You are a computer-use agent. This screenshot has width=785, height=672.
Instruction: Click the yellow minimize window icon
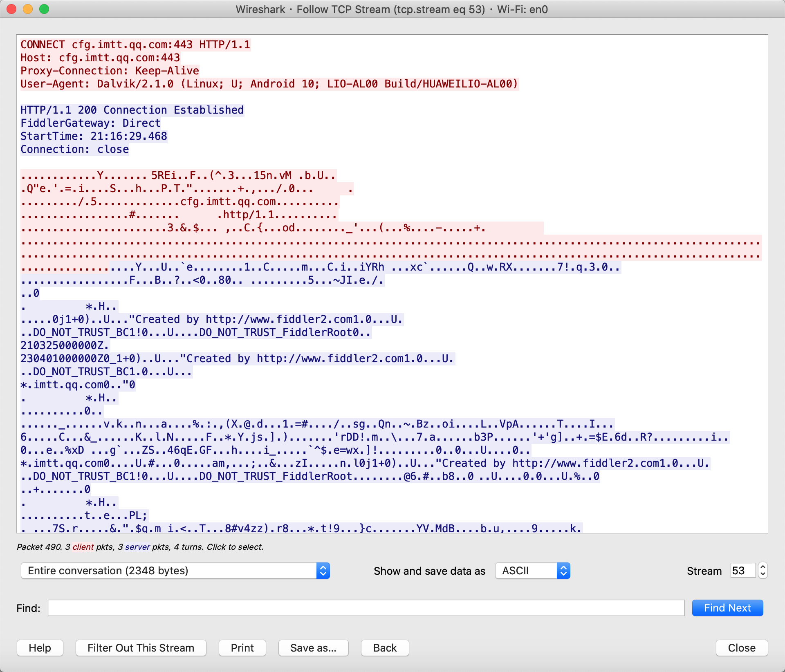28,9
